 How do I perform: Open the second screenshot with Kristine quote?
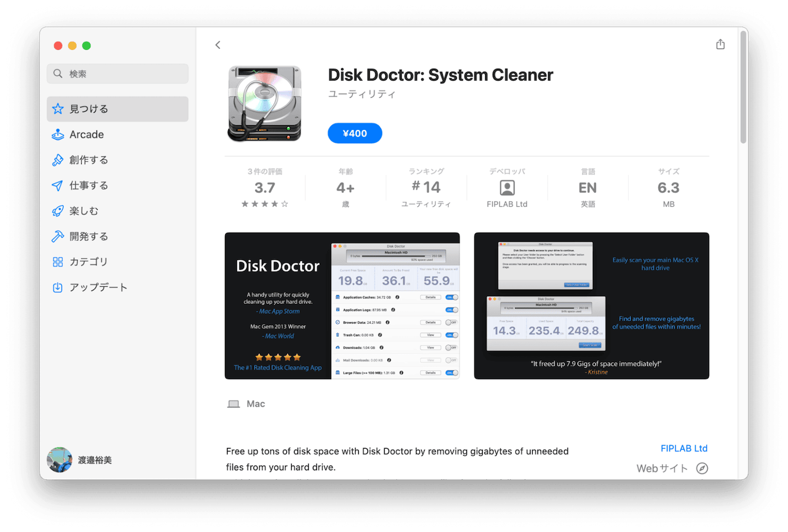592,306
